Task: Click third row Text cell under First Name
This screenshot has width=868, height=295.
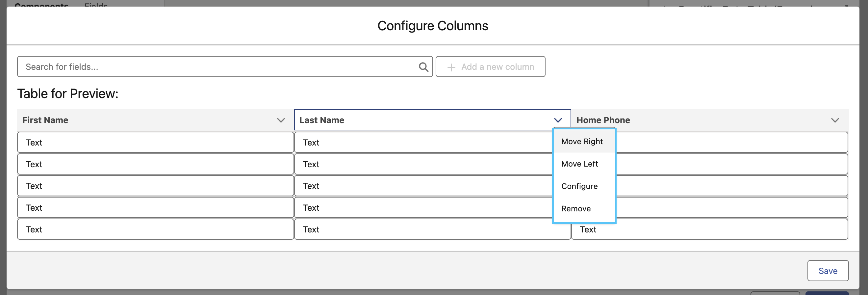Action: [155, 186]
